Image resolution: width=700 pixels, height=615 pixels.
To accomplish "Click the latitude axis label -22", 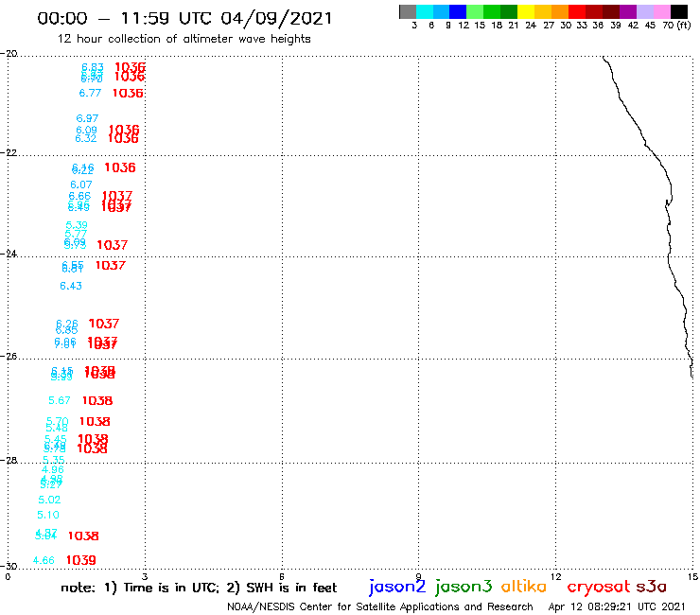I will coord(9,152).
